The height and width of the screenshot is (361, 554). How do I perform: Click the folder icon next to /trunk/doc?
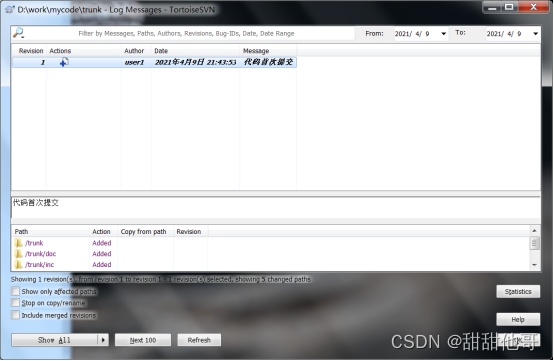(19, 254)
